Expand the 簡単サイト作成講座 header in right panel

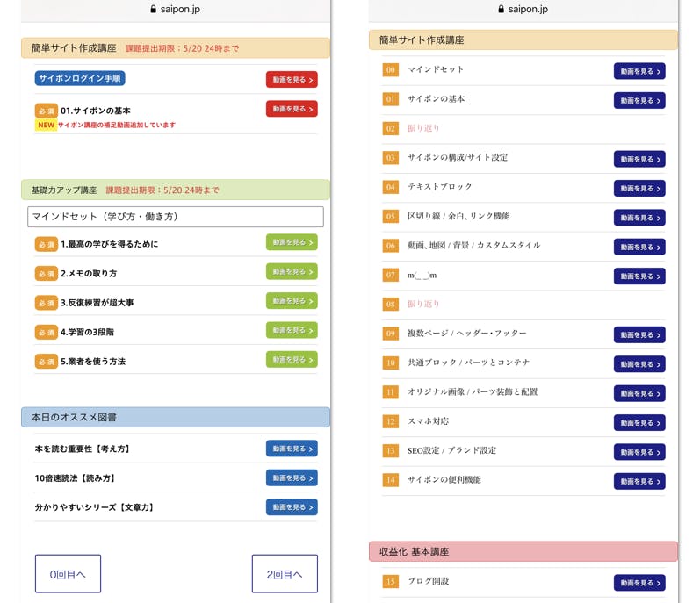pos(523,40)
